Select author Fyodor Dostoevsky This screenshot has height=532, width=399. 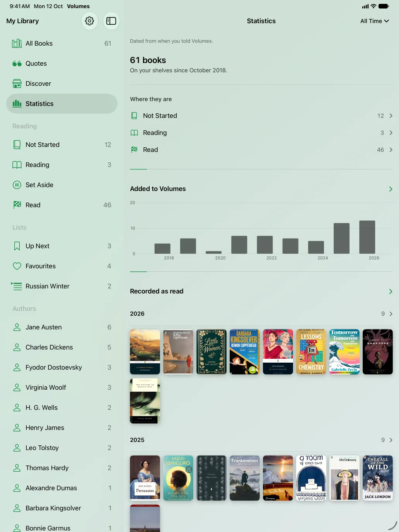(62, 367)
